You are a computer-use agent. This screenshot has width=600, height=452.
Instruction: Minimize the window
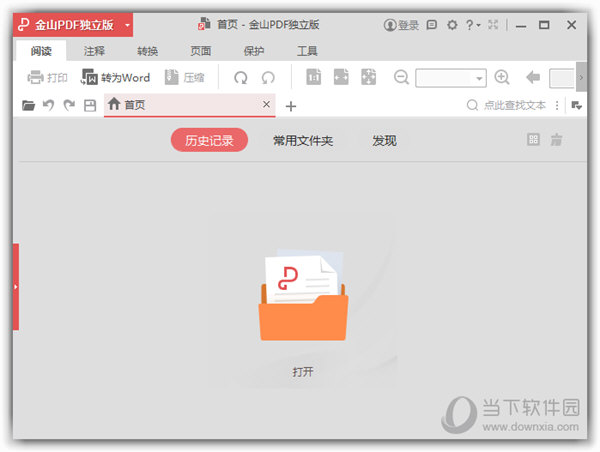[521, 26]
